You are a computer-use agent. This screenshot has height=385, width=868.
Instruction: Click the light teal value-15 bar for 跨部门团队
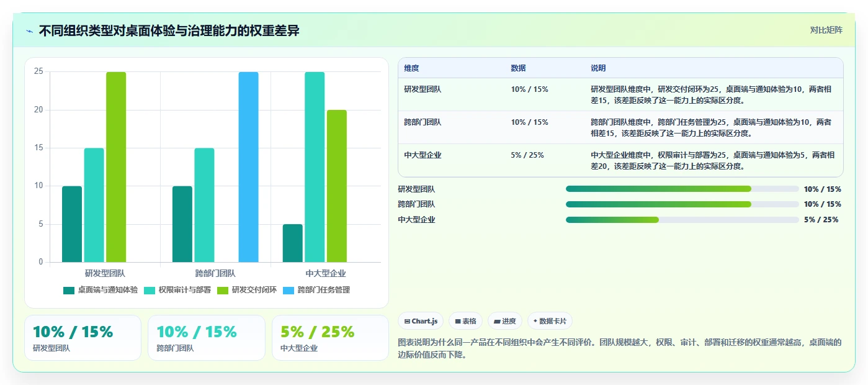coord(204,205)
